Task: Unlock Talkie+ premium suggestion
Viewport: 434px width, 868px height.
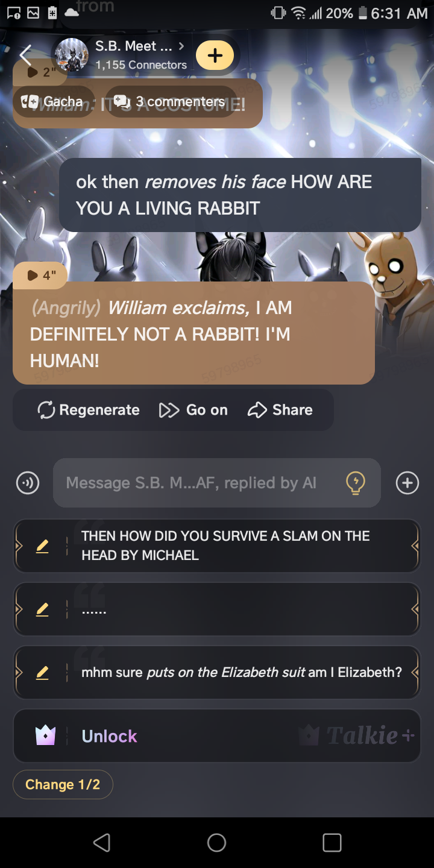Action: (x=217, y=736)
